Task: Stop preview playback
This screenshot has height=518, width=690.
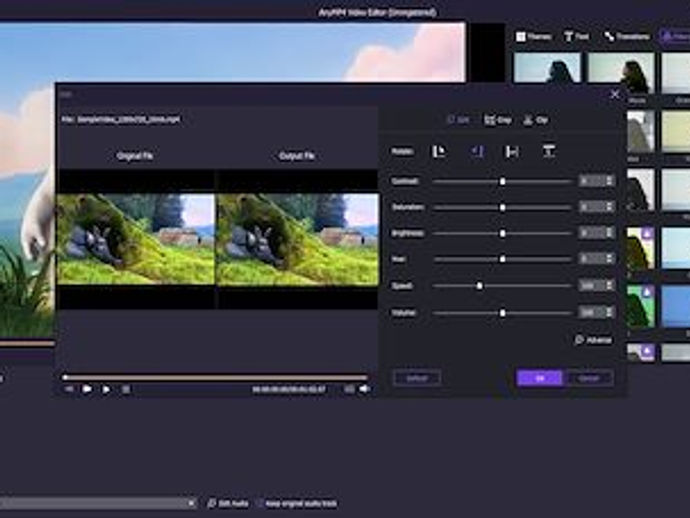Action: pyautogui.click(x=125, y=389)
